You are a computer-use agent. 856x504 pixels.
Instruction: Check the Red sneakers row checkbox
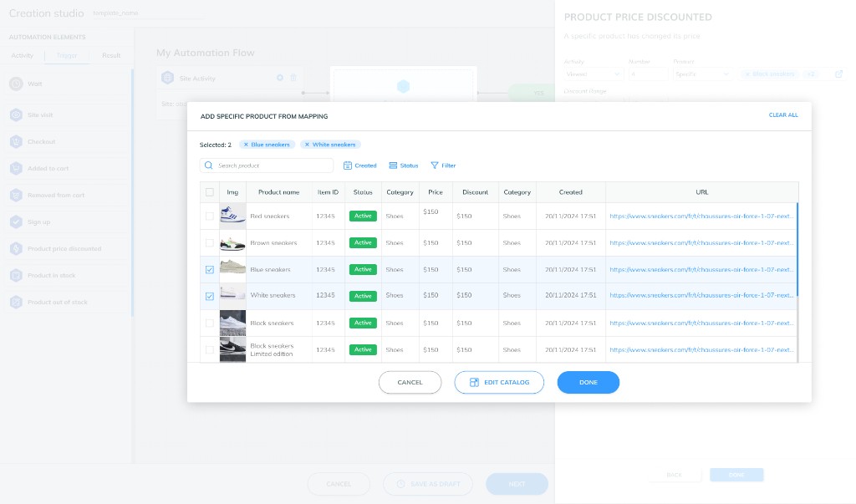tap(210, 216)
